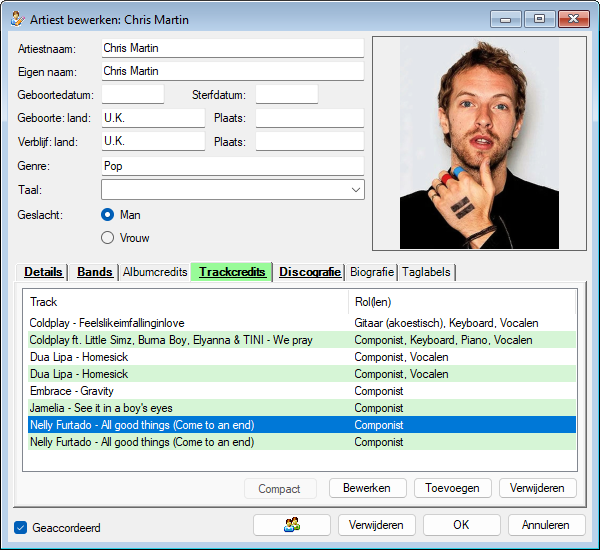Screen dimensions: 600x550
Task: Click the Eigen naam input field
Action: click(x=233, y=71)
